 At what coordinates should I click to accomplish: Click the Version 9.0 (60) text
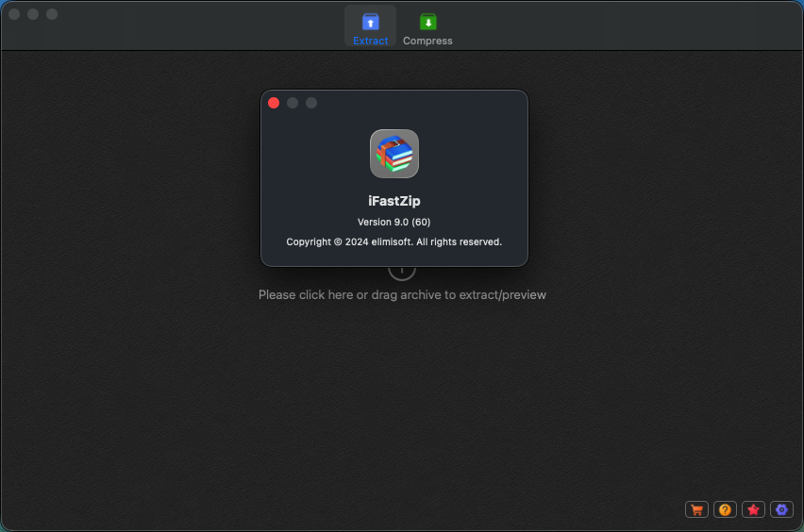pyautogui.click(x=394, y=222)
